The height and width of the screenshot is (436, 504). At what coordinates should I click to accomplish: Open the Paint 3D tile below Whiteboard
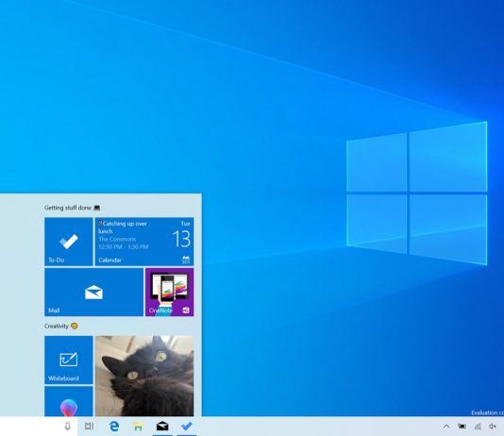(69, 401)
